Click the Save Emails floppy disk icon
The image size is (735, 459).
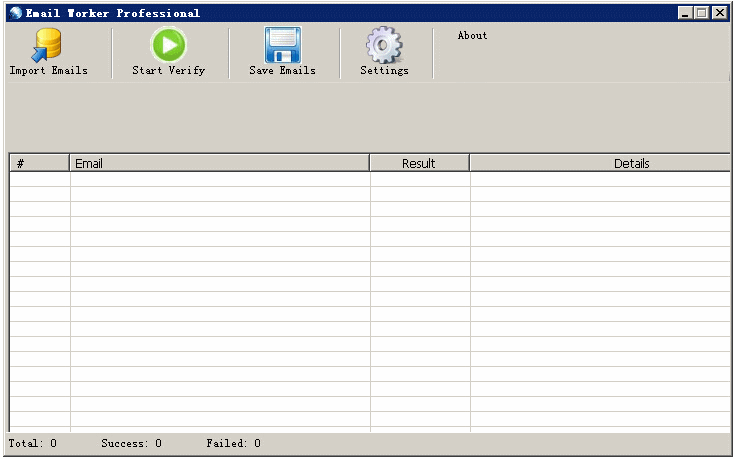283,45
